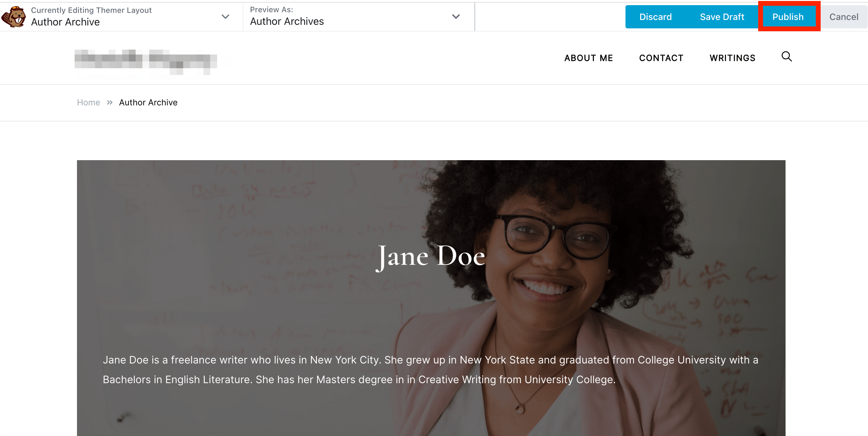Click the Save Draft button

point(722,17)
